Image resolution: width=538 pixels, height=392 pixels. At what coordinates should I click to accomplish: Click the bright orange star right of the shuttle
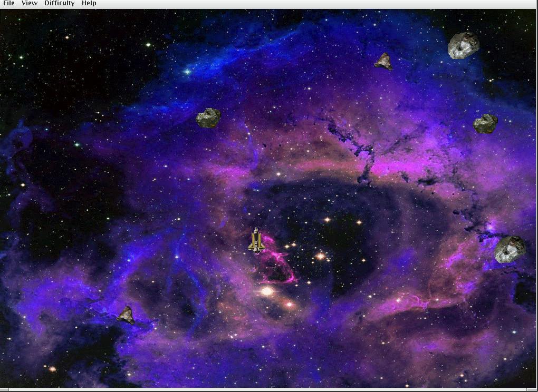click(x=320, y=256)
